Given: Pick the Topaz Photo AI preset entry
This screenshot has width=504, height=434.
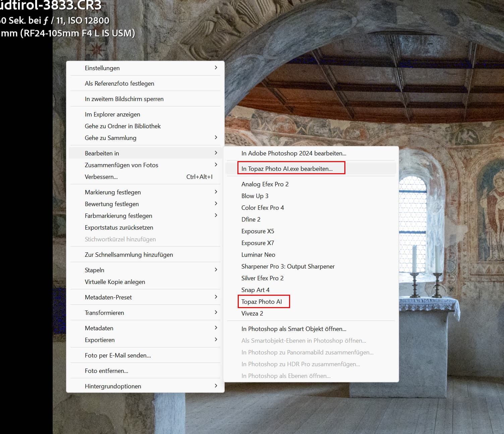Looking at the screenshot, I should pyautogui.click(x=262, y=302).
